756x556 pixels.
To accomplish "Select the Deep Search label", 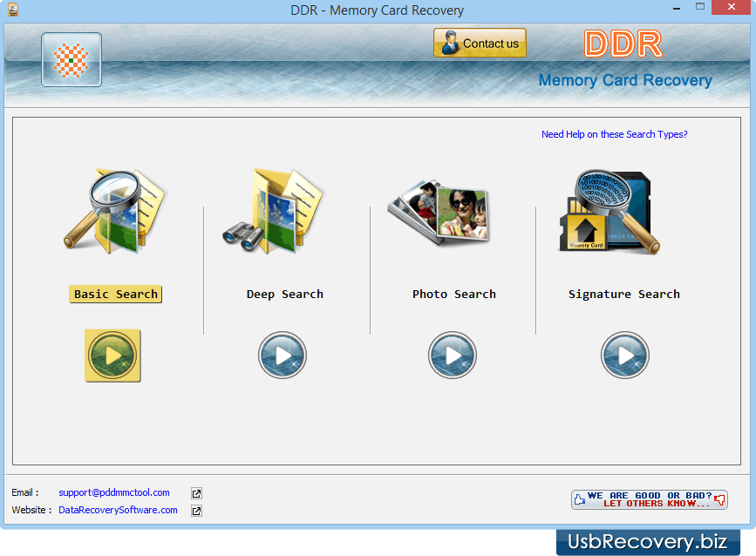I will tap(285, 294).
